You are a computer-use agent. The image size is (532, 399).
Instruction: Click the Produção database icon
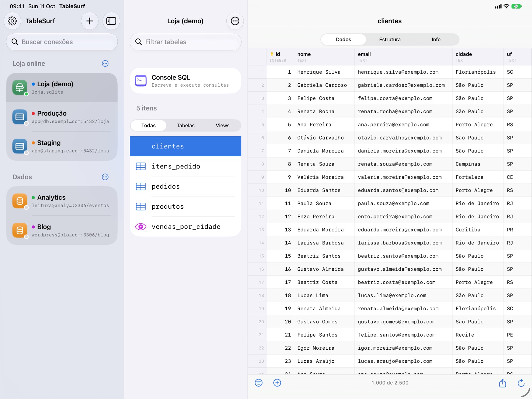click(x=20, y=117)
